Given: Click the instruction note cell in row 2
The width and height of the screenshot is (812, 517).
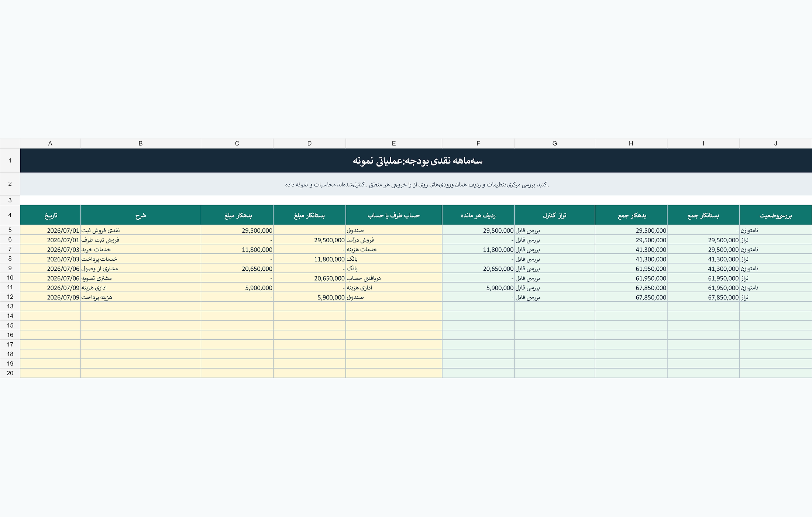Looking at the screenshot, I should (416, 184).
